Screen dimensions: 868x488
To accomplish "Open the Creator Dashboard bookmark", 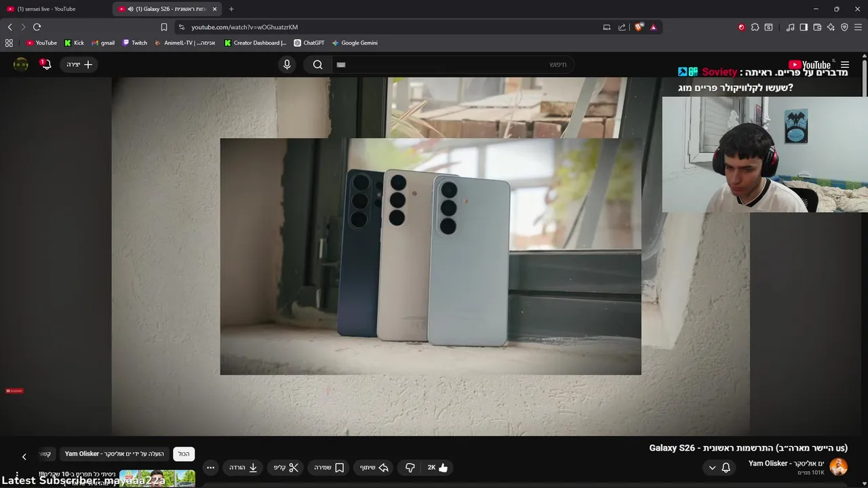I will pyautogui.click(x=256, y=43).
